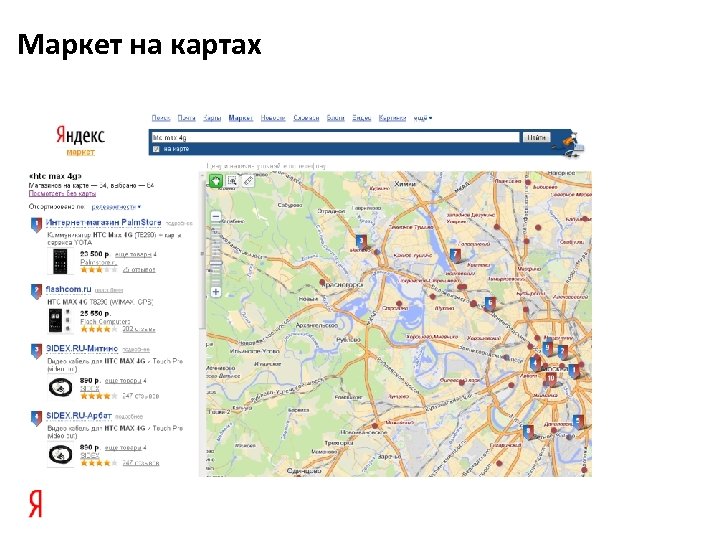Select the hand pan tool on map
The height and width of the screenshot is (540, 720).
point(215,181)
